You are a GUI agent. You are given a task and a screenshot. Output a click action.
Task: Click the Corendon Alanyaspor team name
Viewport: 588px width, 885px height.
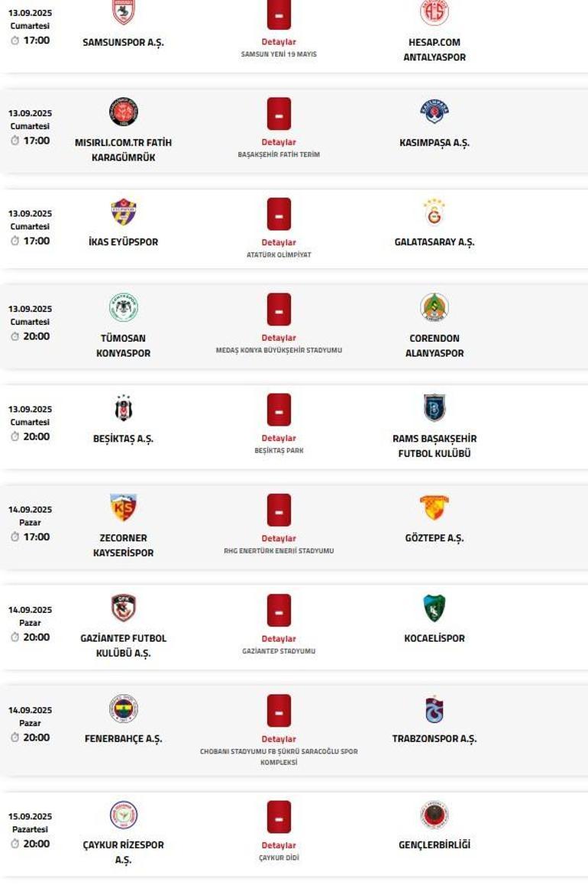[434, 345]
